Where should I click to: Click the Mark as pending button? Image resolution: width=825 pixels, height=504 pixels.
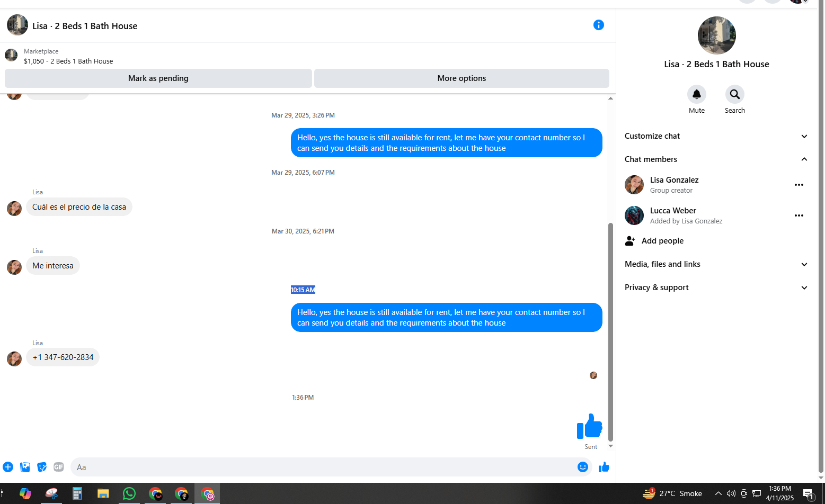pos(158,78)
